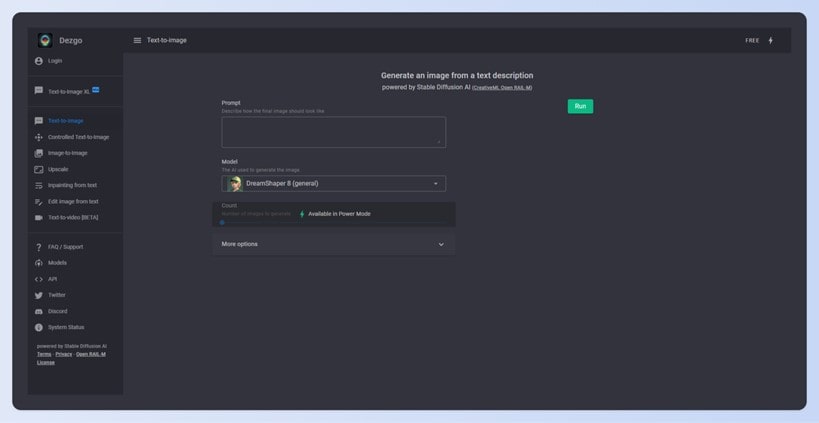
Task: Open Image-to-Image page
Action: click(x=68, y=153)
